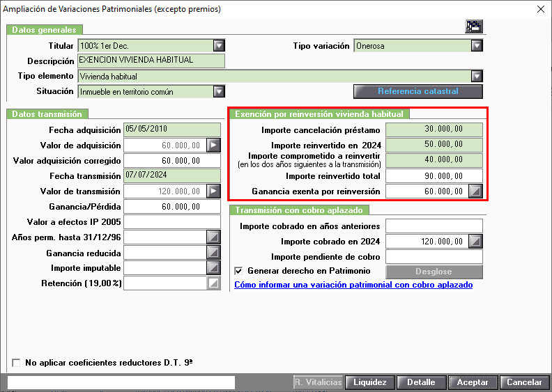Click the Importe imputable field
The width and height of the screenshot is (552, 392).
click(x=164, y=268)
